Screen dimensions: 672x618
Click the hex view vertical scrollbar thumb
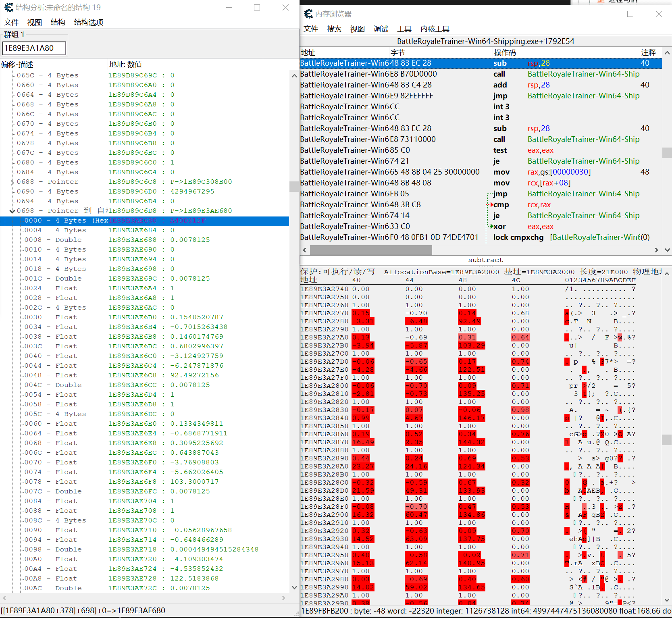(667, 439)
